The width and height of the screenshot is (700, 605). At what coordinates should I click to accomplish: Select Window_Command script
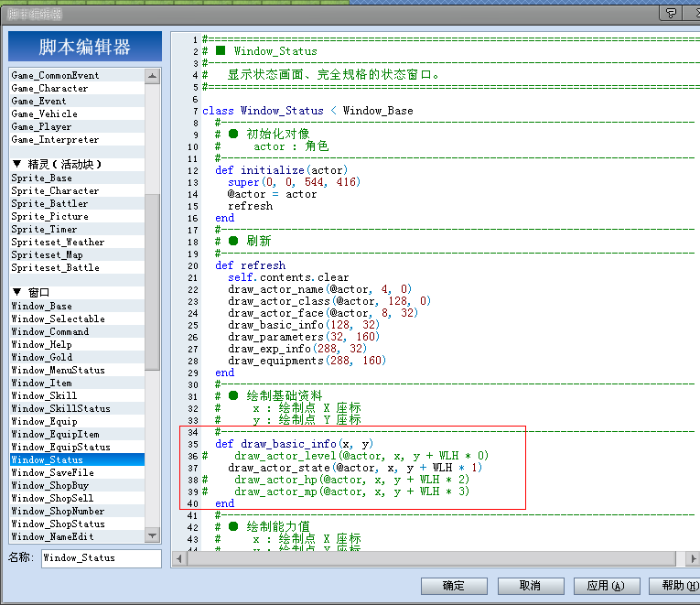[x=77, y=331]
